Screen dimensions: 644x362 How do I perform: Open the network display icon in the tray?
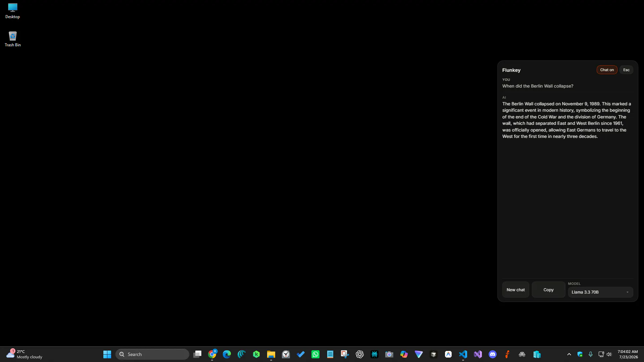pyautogui.click(x=601, y=354)
